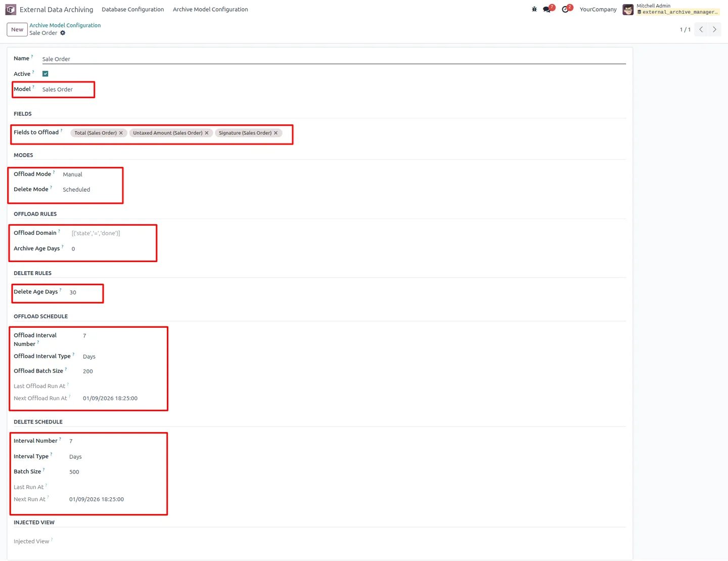Click the Next Run At date value
The height and width of the screenshot is (561, 728).
point(97,499)
